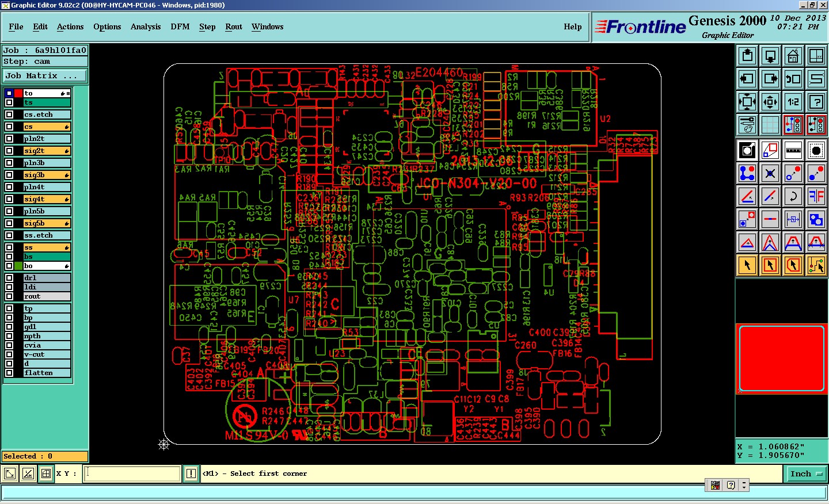The height and width of the screenshot is (504, 829).
Task: Select the v-cut layer name
Action: [47, 354]
